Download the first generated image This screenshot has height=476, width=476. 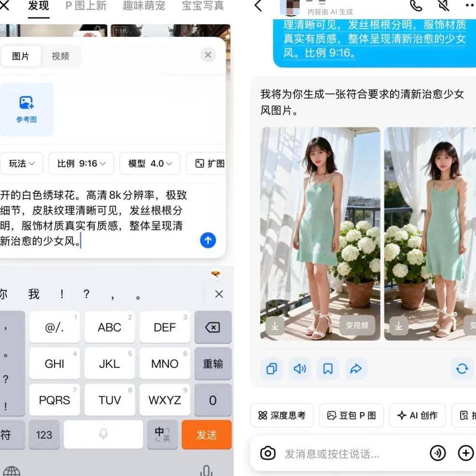click(274, 326)
